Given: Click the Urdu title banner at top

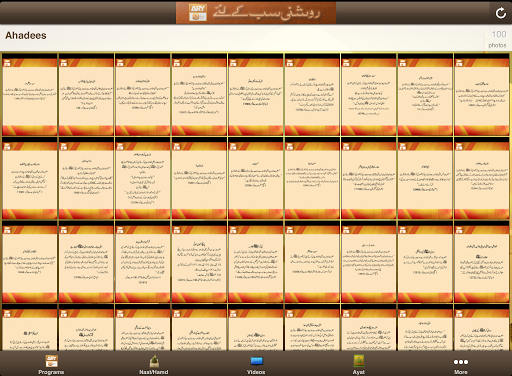Looking at the screenshot, I should click(256, 13).
